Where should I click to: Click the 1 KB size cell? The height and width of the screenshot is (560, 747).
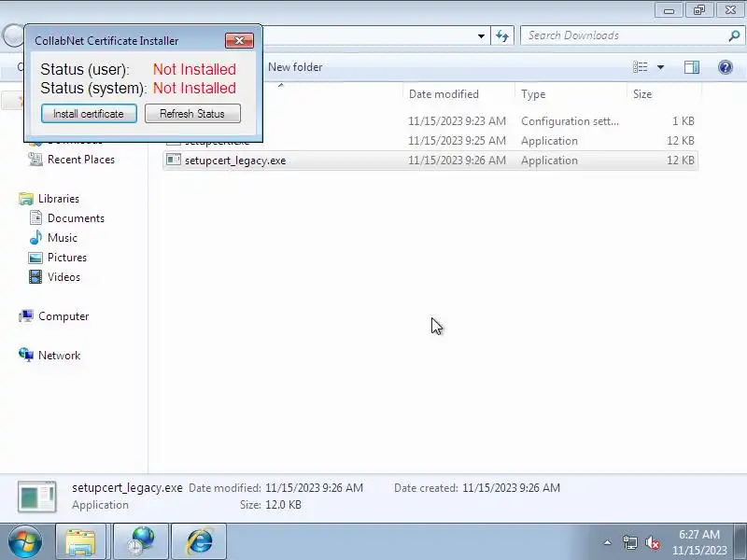[x=684, y=121]
